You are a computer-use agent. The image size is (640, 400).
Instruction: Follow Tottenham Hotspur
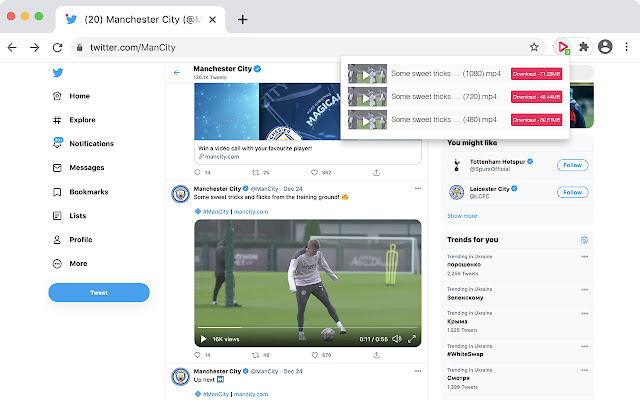point(572,165)
